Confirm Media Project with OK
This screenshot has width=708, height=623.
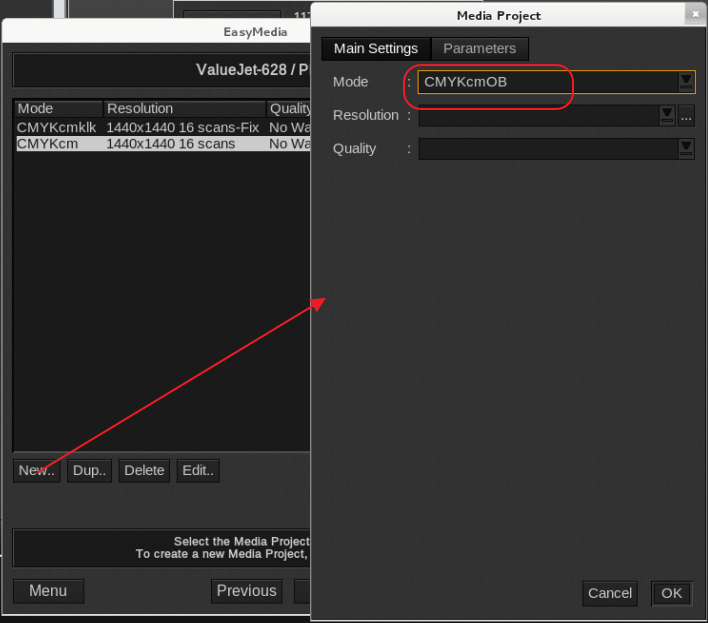pyautogui.click(x=671, y=593)
